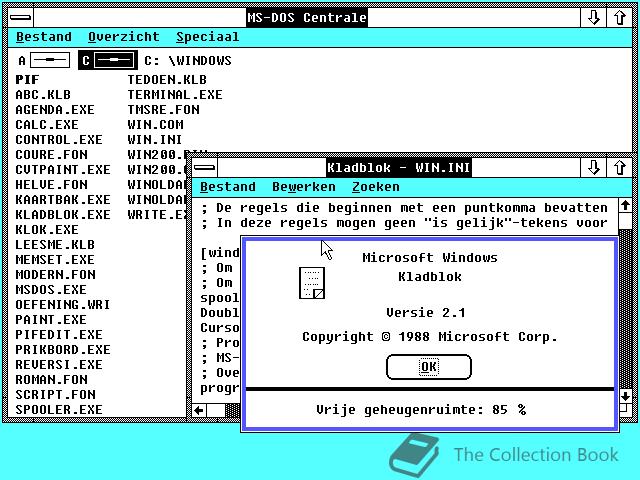Select MODERN.FON in file list
640x480 pixels.
(x=55, y=275)
